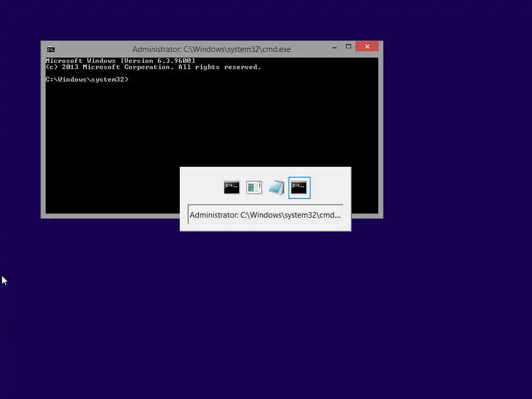Pick the teal window app icon in switcher

click(x=254, y=187)
